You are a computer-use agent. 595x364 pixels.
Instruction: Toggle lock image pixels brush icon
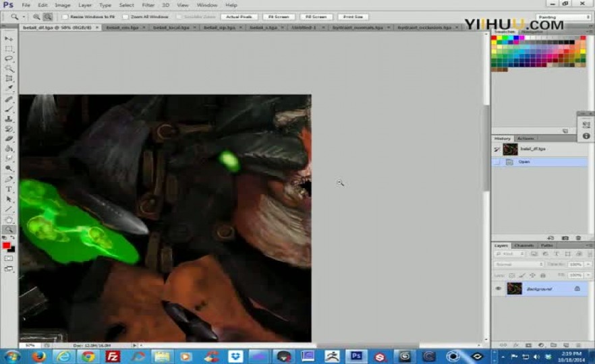pos(522,275)
